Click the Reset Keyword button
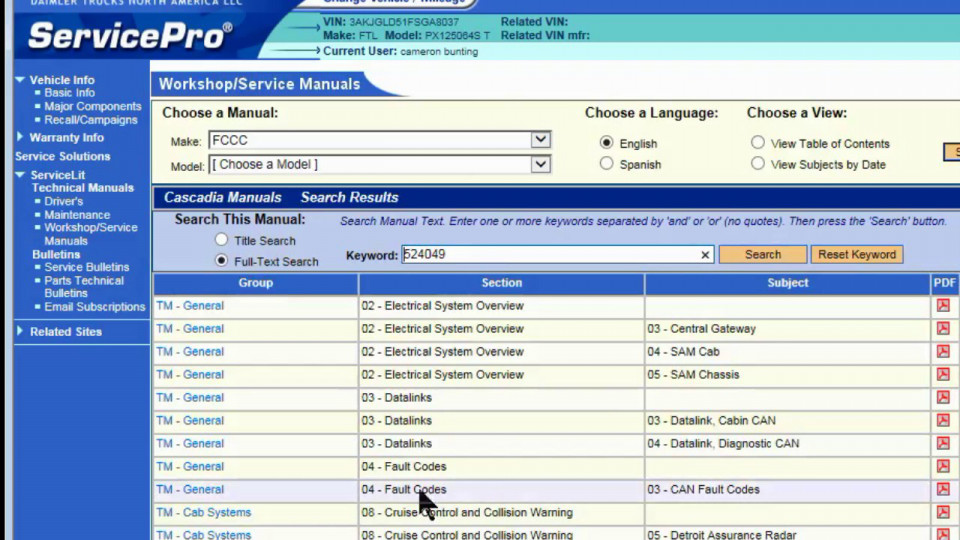The image size is (960, 540). click(x=857, y=254)
